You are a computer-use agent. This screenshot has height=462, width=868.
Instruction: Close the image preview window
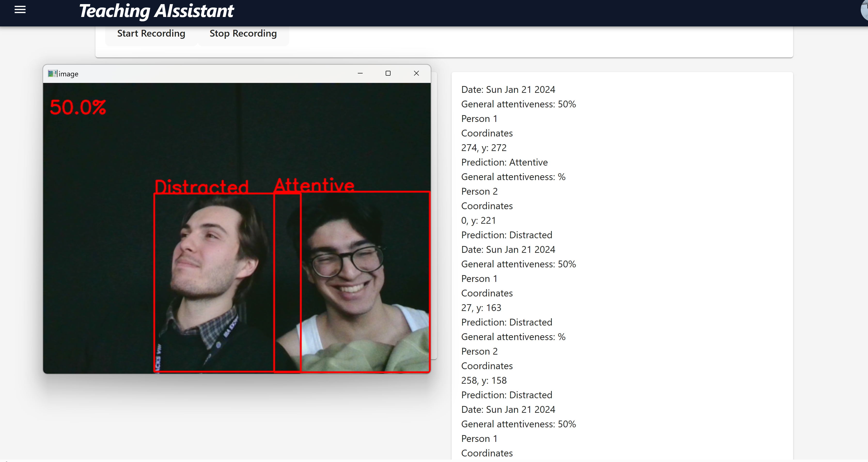(x=416, y=73)
